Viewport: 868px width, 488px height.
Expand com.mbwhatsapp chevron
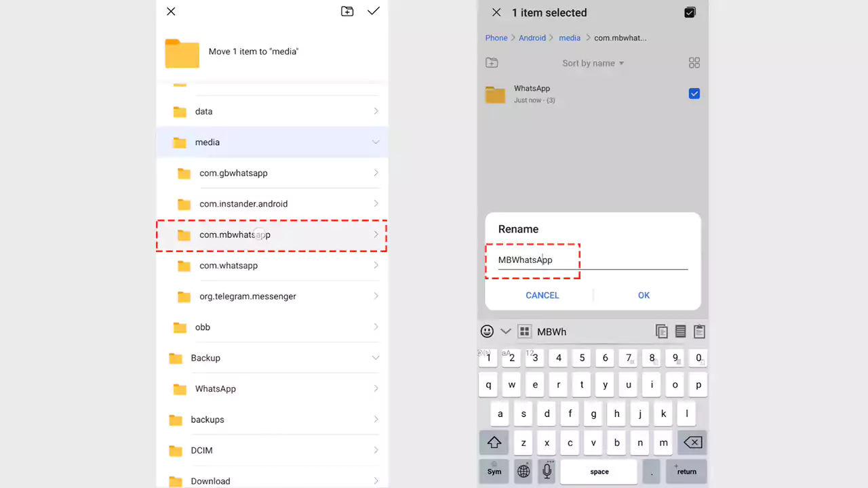coord(376,235)
